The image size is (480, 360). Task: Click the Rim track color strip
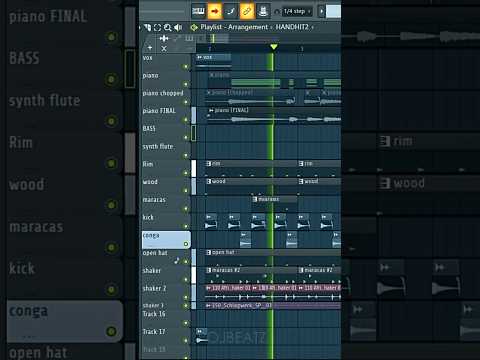[194, 168]
